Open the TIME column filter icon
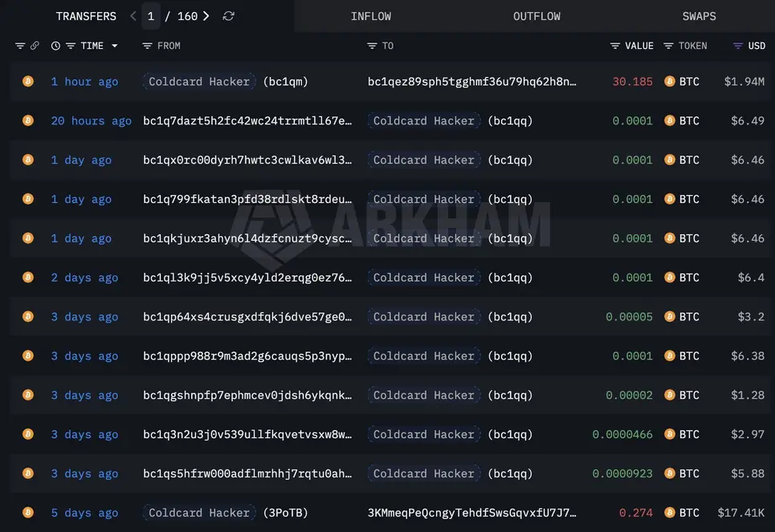775x532 pixels. (x=71, y=46)
